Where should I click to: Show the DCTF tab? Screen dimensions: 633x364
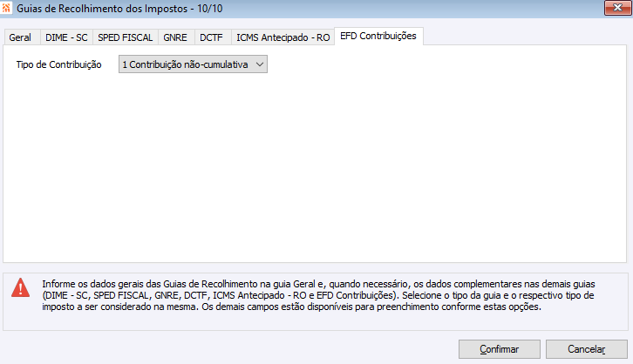tap(212, 37)
